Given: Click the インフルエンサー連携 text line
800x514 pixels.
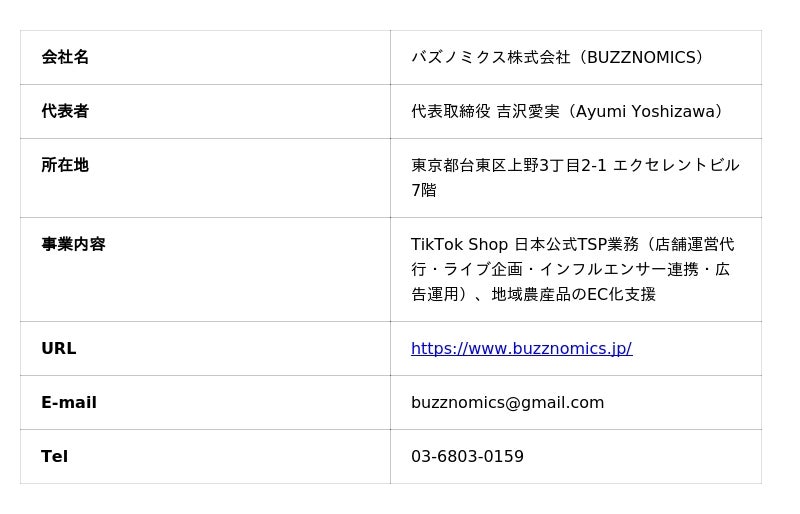Looking at the screenshot, I should [x=619, y=269].
